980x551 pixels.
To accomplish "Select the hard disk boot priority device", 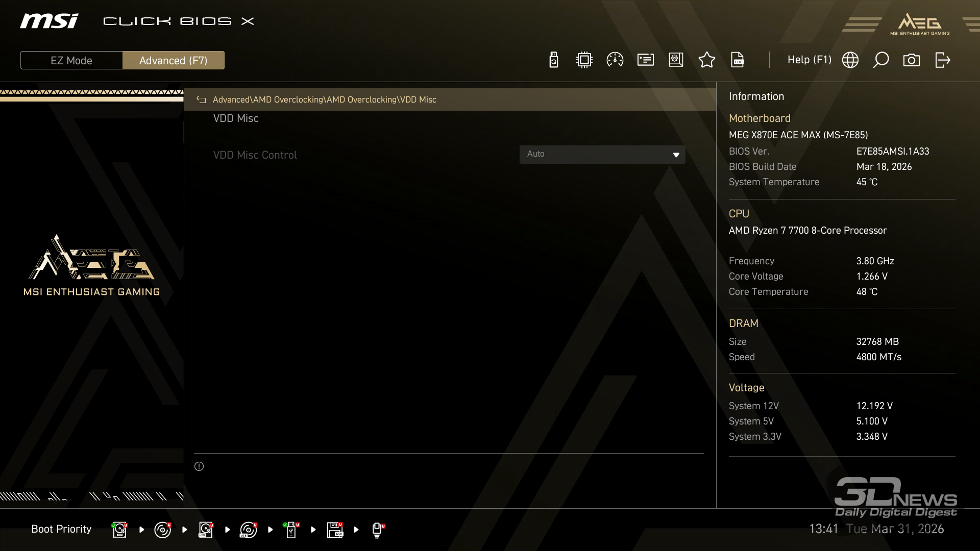I will [x=119, y=530].
